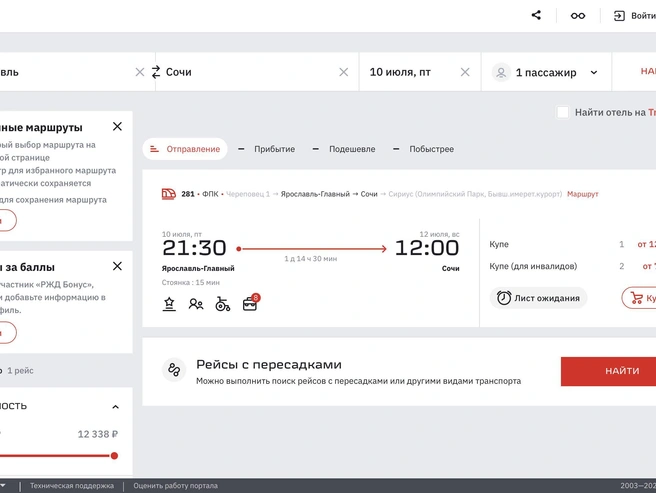The height and width of the screenshot is (493, 656).
Task: Click the transfers link icon
Action: pyautogui.click(x=174, y=370)
